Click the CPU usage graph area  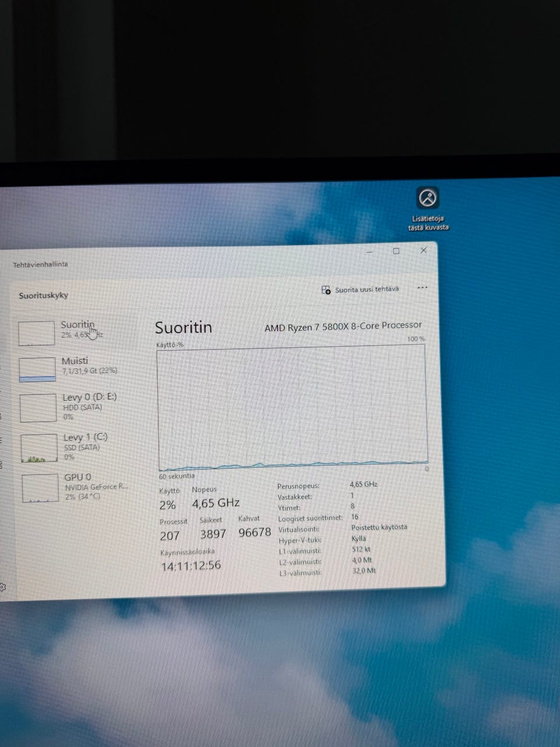(x=292, y=407)
